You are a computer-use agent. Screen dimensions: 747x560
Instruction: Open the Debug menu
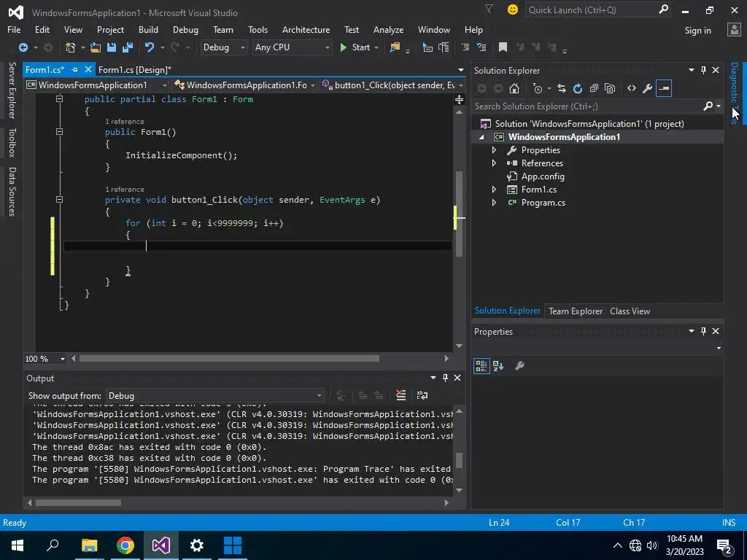(x=185, y=29)
